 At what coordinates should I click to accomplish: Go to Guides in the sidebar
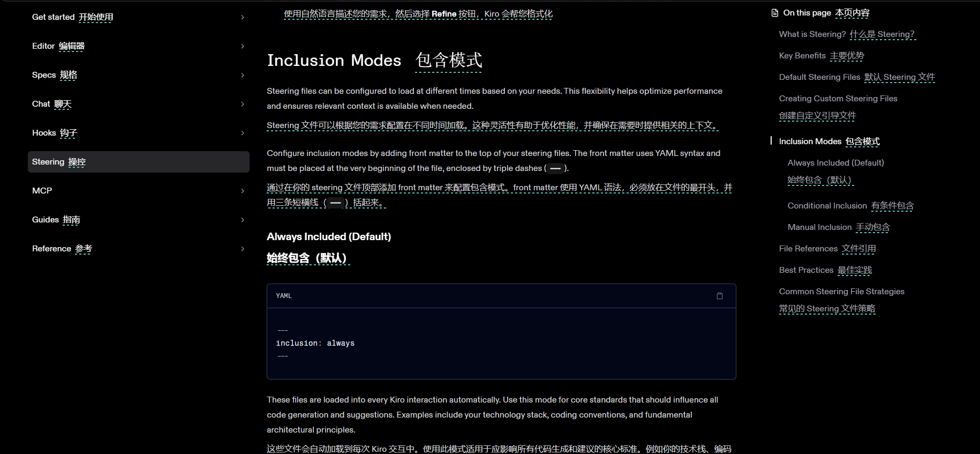56,220
